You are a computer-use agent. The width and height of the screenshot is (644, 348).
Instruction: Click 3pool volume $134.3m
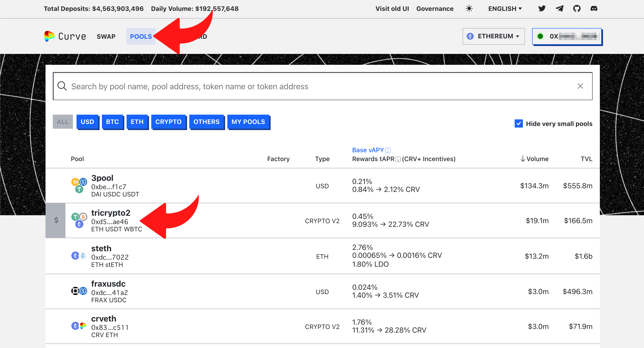(x=534, y=186)
